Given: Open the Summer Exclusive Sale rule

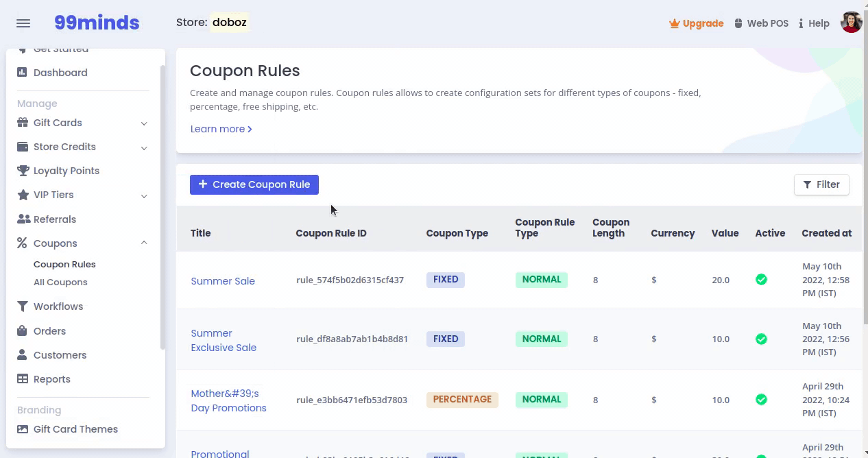Looking at the screenshot, I should (x=224, y=340).
